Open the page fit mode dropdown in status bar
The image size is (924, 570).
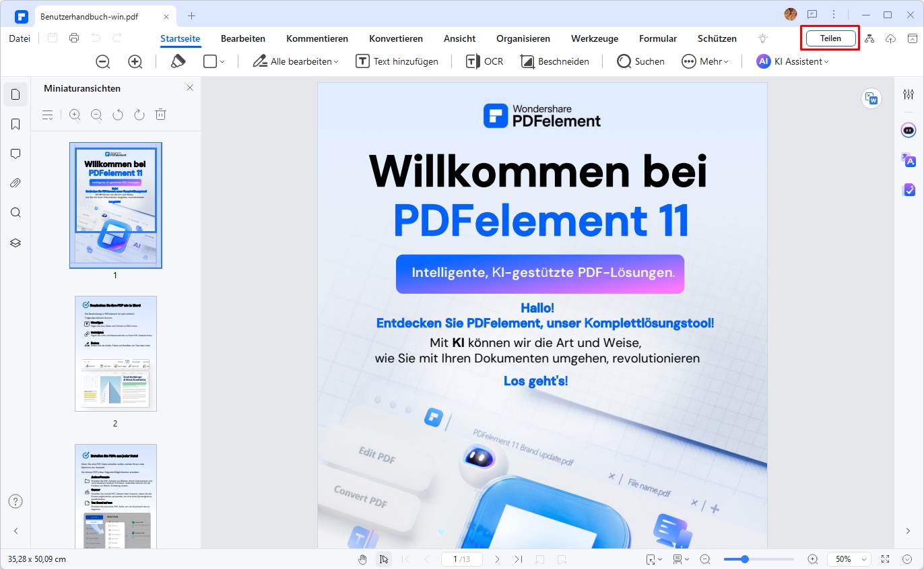pos(653,559)
